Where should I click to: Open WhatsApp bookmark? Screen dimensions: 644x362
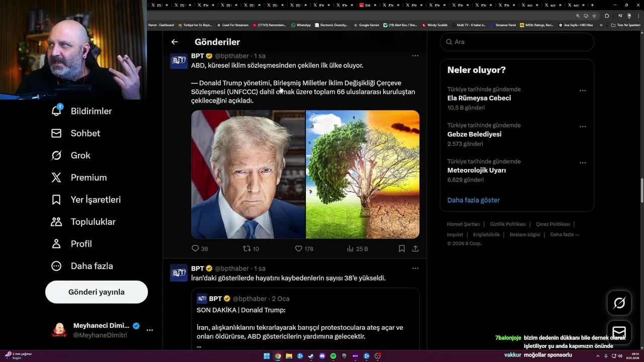click(x=301, y=25)
